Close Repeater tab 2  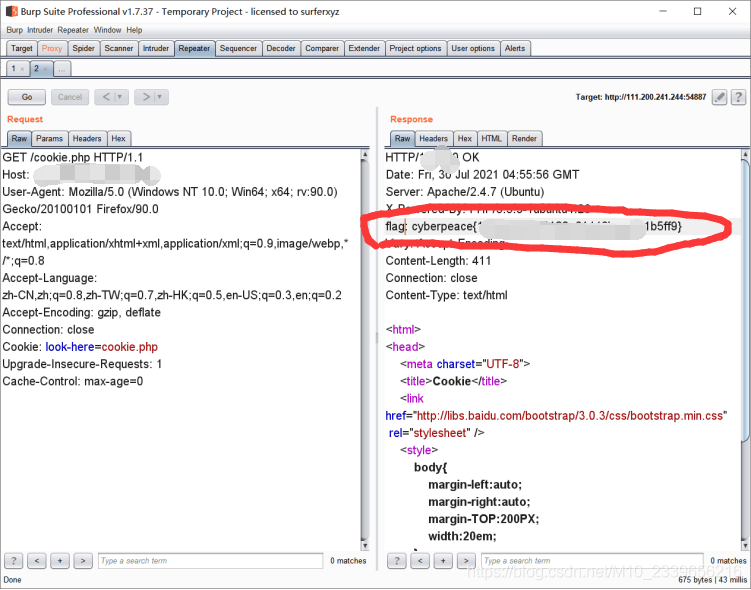pos(46,69)
